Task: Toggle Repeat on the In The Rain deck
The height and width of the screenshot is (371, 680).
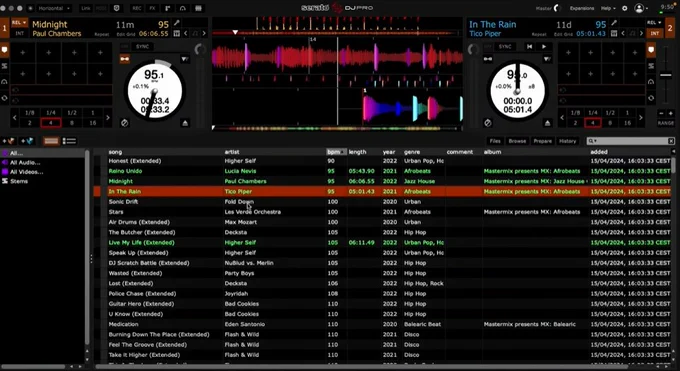Action: (x=539, y=34)
